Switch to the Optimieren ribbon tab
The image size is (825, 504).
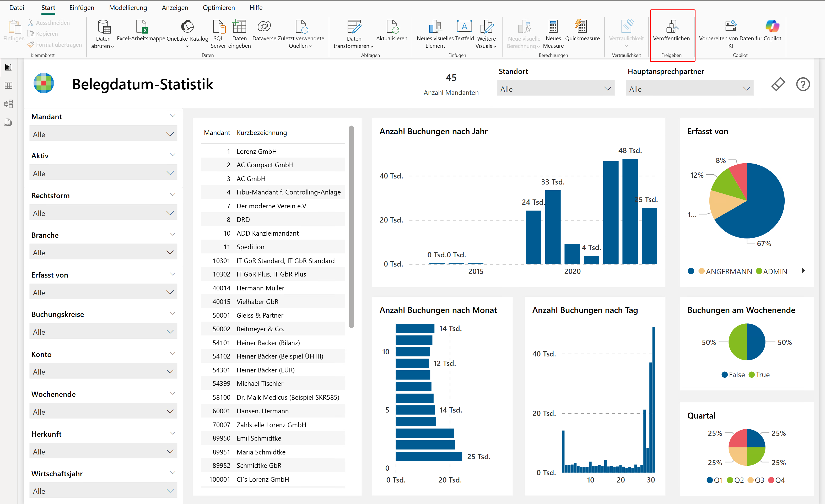219,7
